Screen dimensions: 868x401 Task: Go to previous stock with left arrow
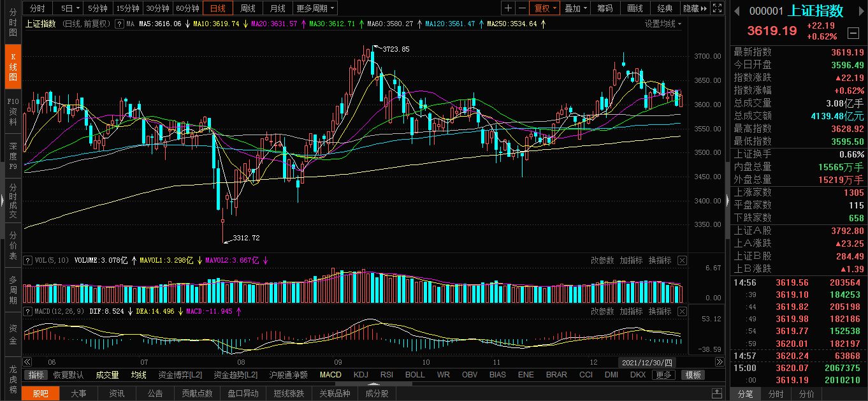pos(737,11)
